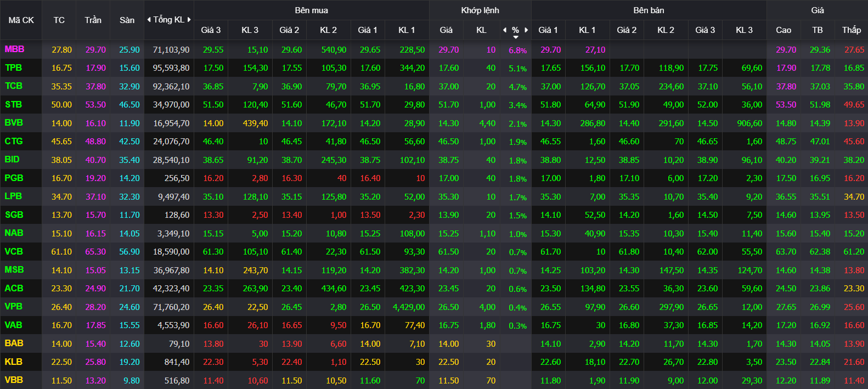Click TPB sell volume 156,10
The height and width of the screenshot is (389, 868).
[593, 68]
